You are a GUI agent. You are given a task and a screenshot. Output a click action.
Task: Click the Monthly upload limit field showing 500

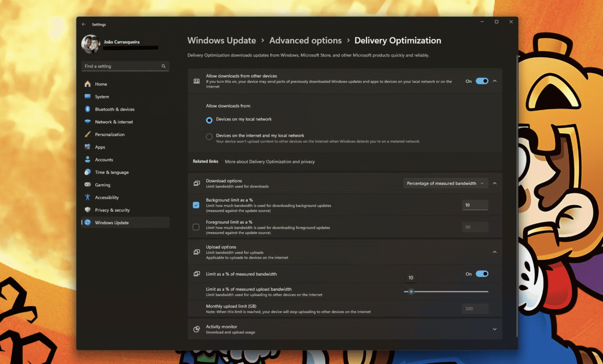[475, 309]
